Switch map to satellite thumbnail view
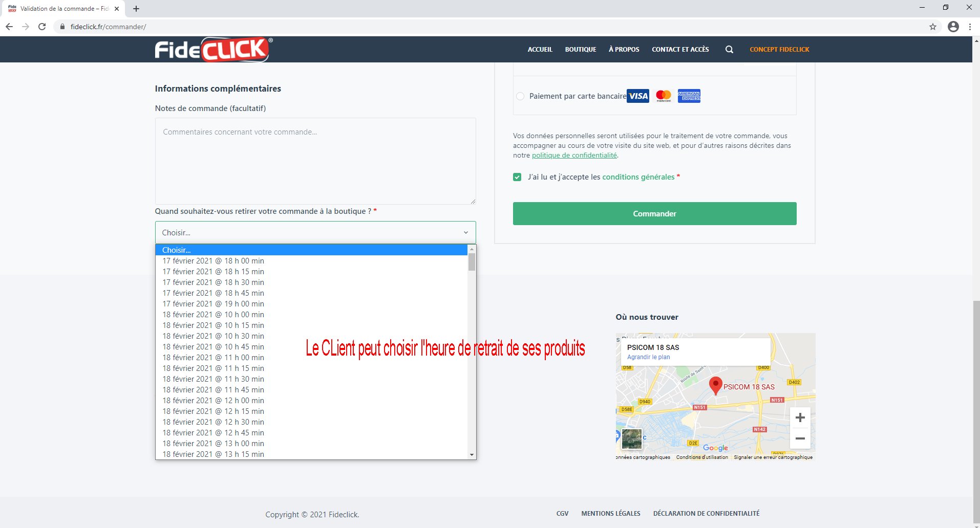The height and width of the screenshot is (528, 980). pyautogui.click(x=631, y=439)
